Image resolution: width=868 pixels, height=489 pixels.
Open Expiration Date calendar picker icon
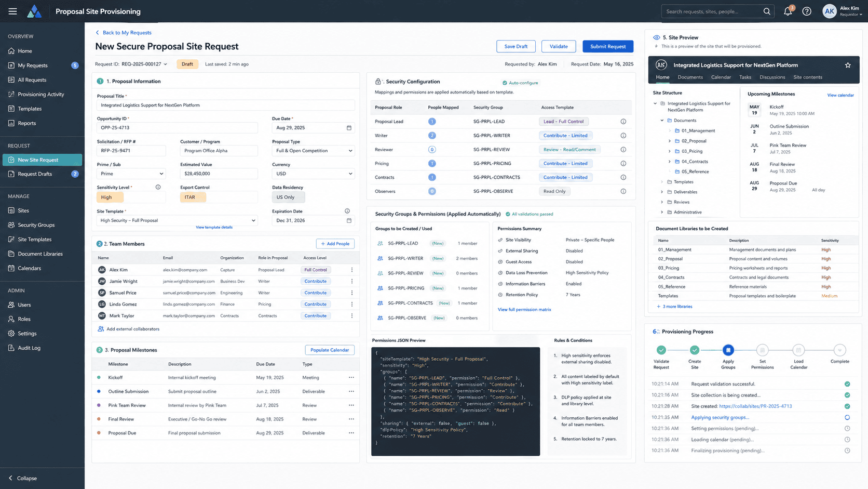click(x=349, y=220)
